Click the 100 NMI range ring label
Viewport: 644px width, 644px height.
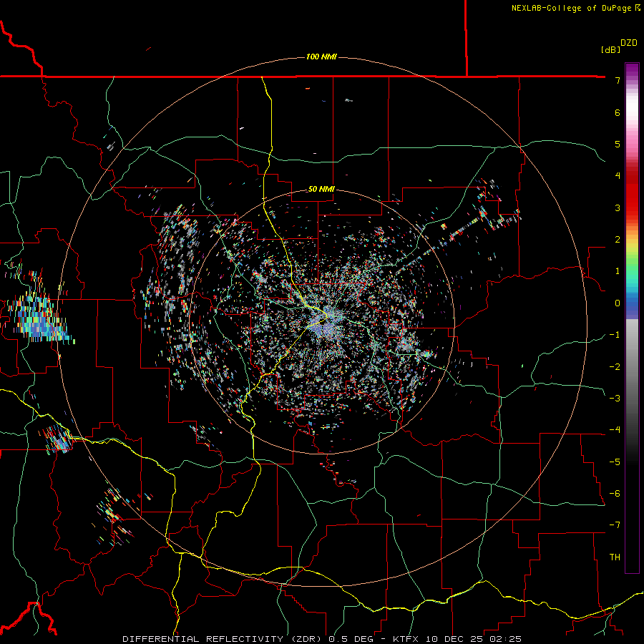click(321, 57)
